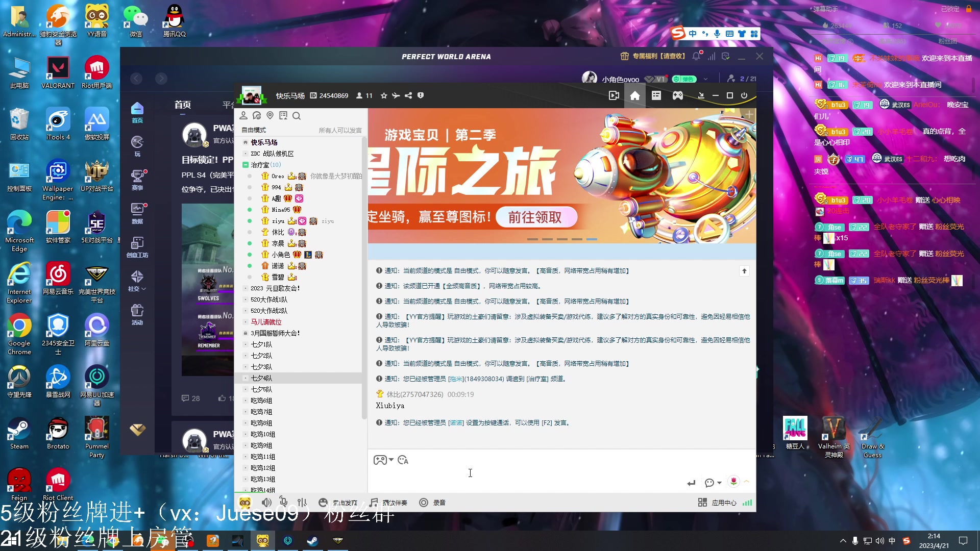Open 专属福利 link in Perfect World Arena
Screen dimensions: 980x551
(653, 56)
